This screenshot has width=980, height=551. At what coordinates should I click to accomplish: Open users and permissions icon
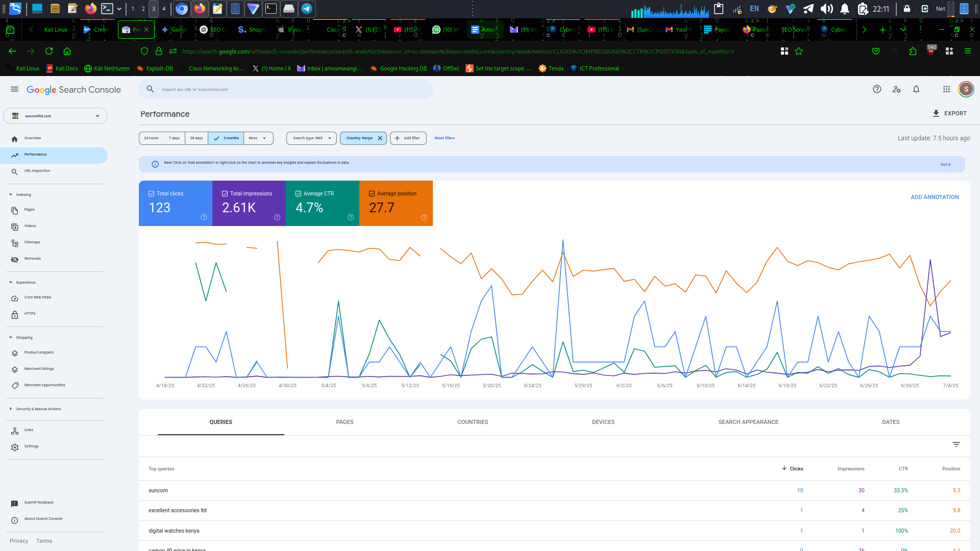[896, 89]
